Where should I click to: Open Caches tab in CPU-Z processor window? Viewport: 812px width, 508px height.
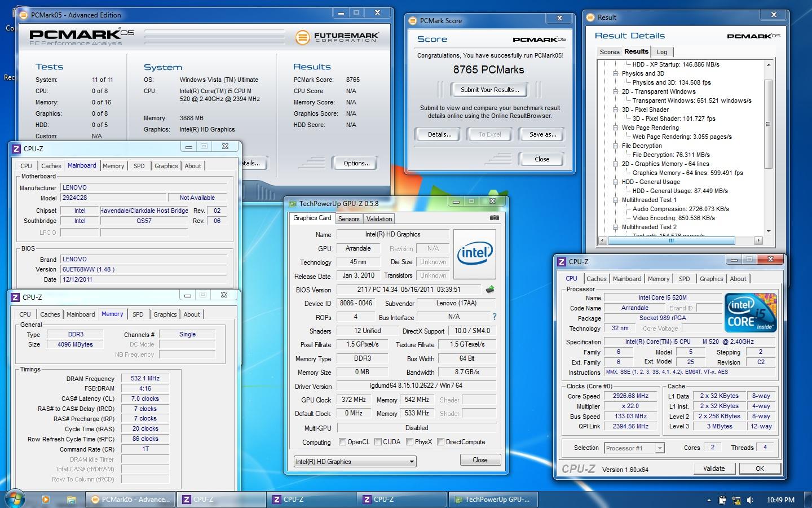[x=596, y=279]
